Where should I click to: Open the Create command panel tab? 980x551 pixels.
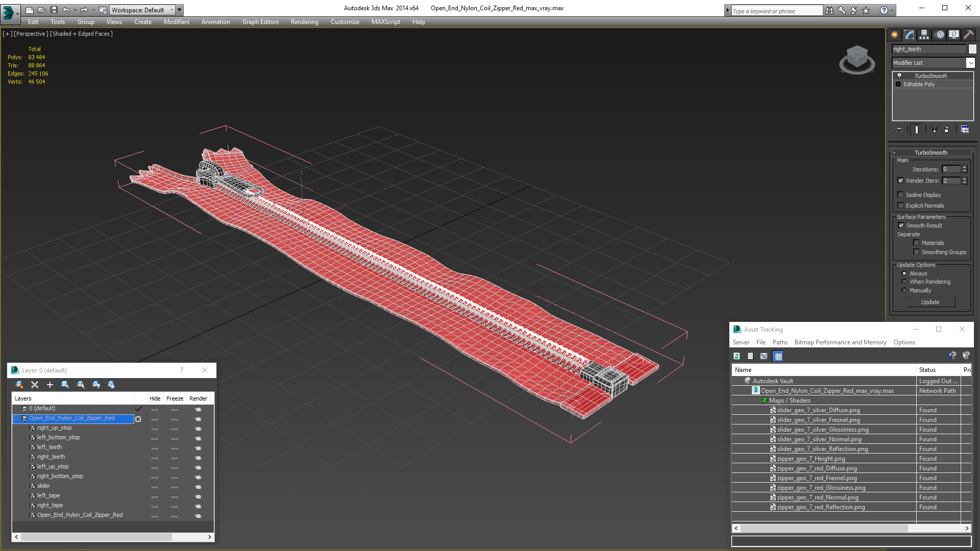894,35
